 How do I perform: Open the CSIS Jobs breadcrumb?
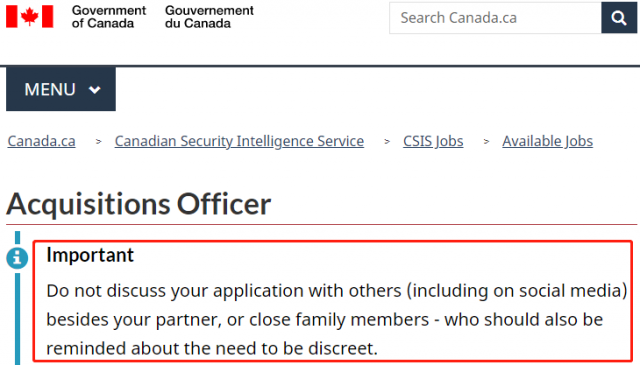[433, 141]
